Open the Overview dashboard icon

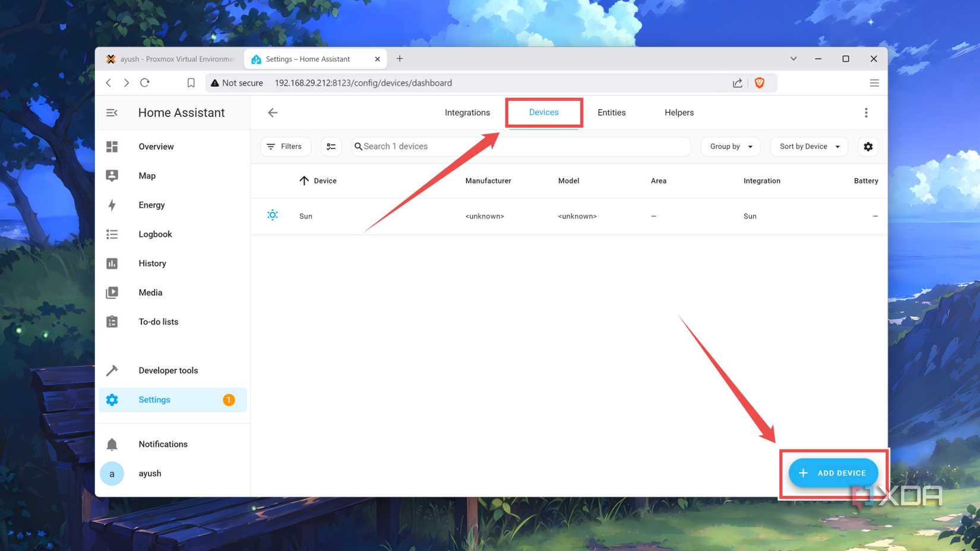pos(112,147)
